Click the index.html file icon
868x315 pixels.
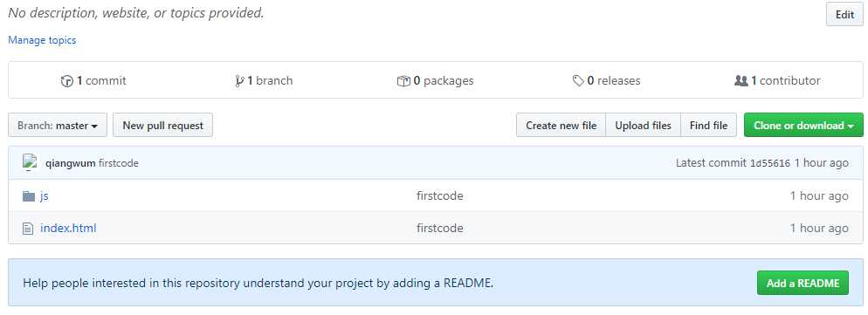(x=28, y=228)
